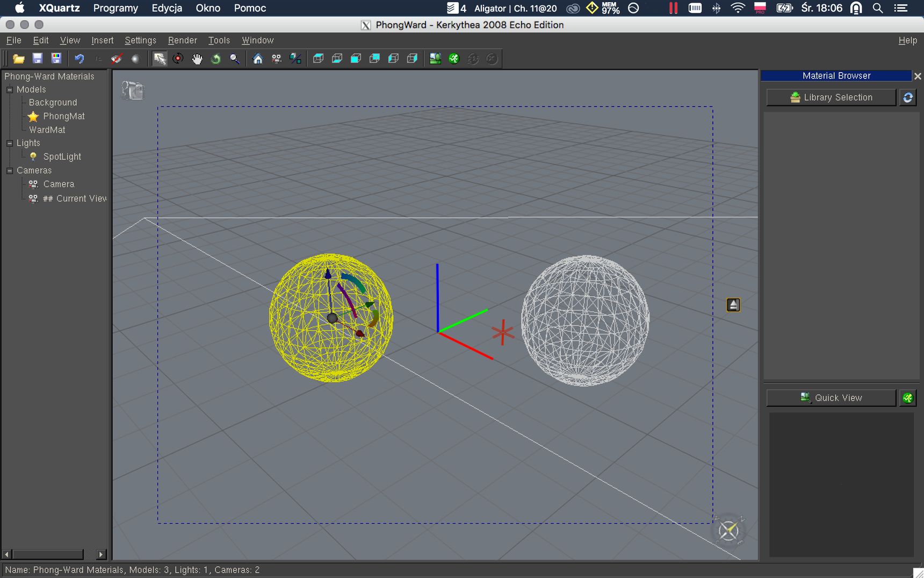Screen dimensions: 924x578
Task: Activate the Select arrow tool
Action: [x=160, y=59]
